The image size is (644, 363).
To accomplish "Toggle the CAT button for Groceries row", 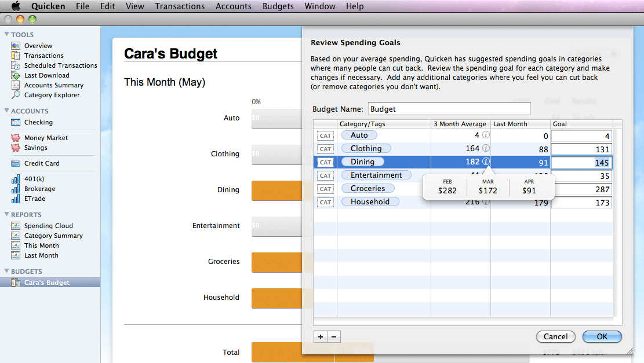I will (x=325, y=189).
